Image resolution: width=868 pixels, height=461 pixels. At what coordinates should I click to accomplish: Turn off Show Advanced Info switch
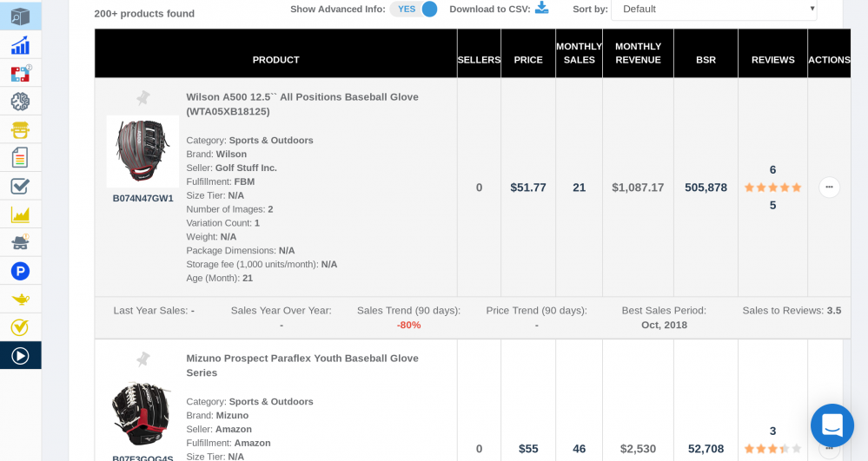[x=414, y=9]
